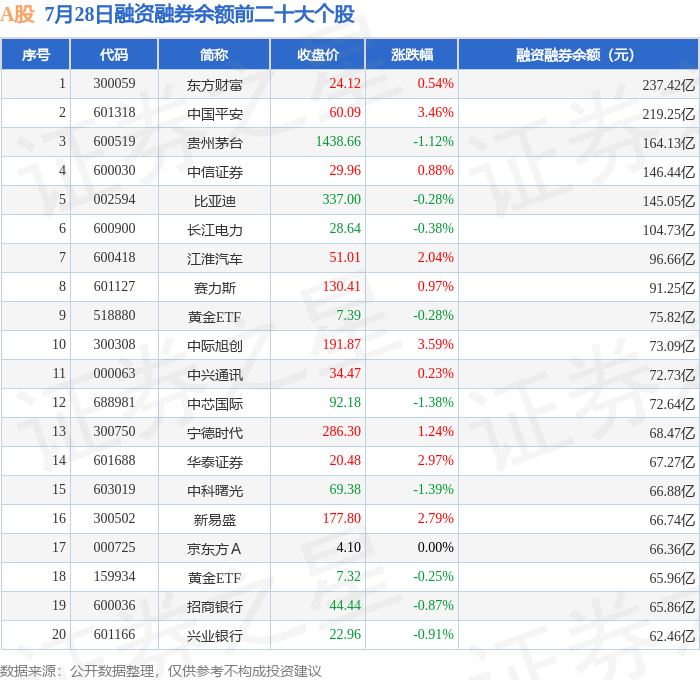
Task: Click change value -1.12%
Action: [433, 142]
